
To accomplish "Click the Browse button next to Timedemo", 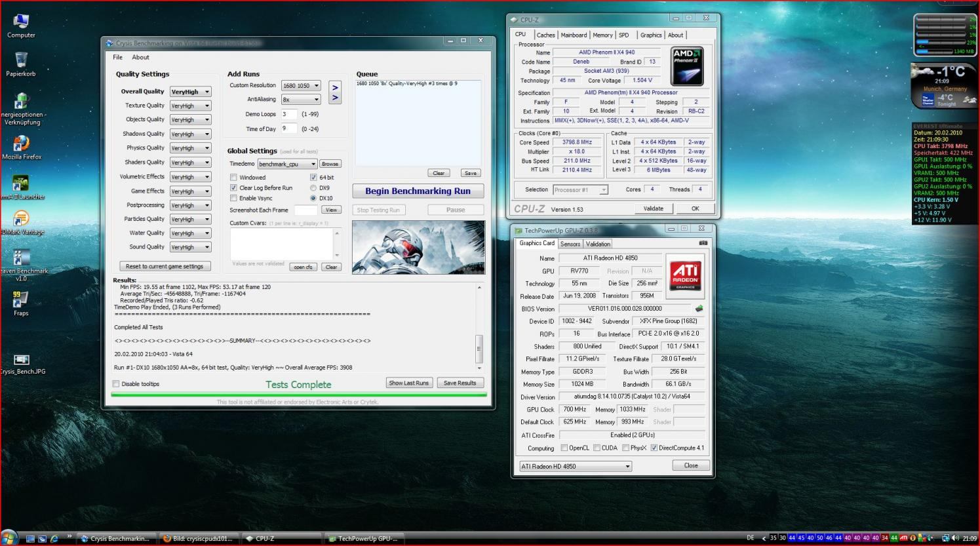I will pyautogui.click(x=330, y=164).
